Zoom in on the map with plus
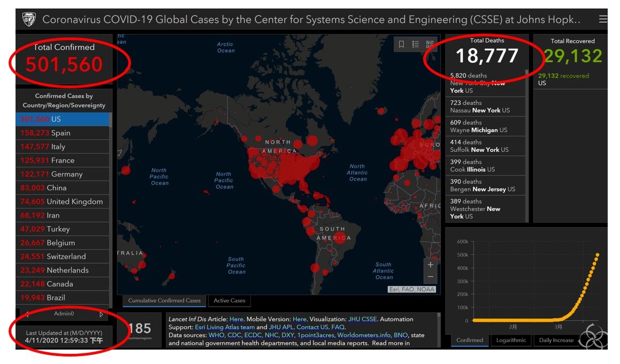 (431, 265)
